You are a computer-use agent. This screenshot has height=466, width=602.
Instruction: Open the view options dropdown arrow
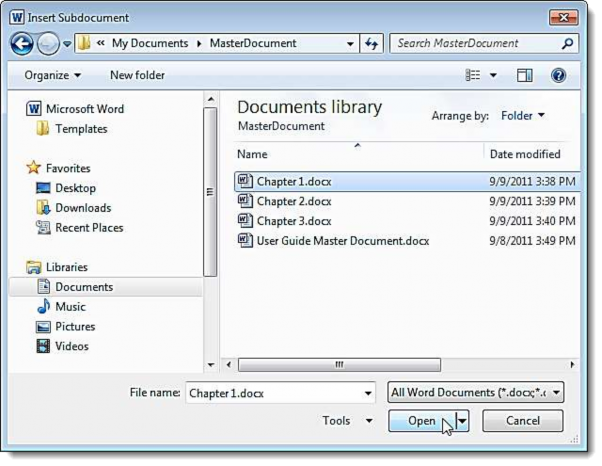pos(493,75)
